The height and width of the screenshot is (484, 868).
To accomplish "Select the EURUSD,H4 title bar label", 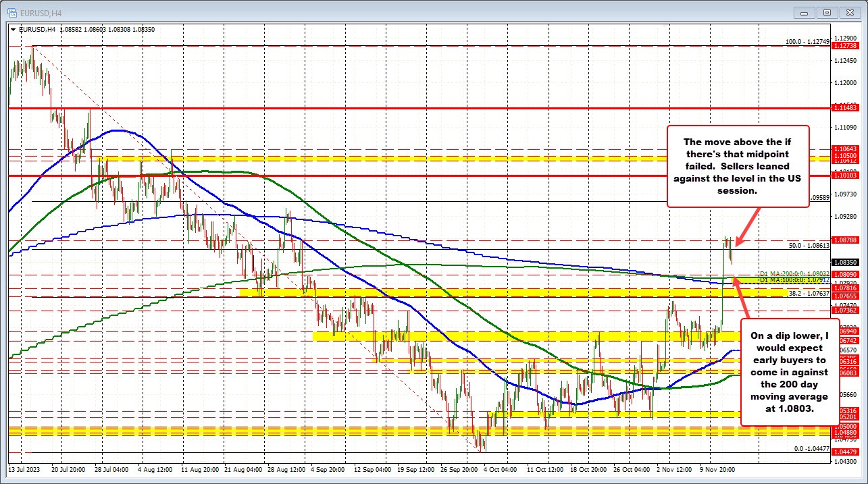I will click(x=40, y=11).
